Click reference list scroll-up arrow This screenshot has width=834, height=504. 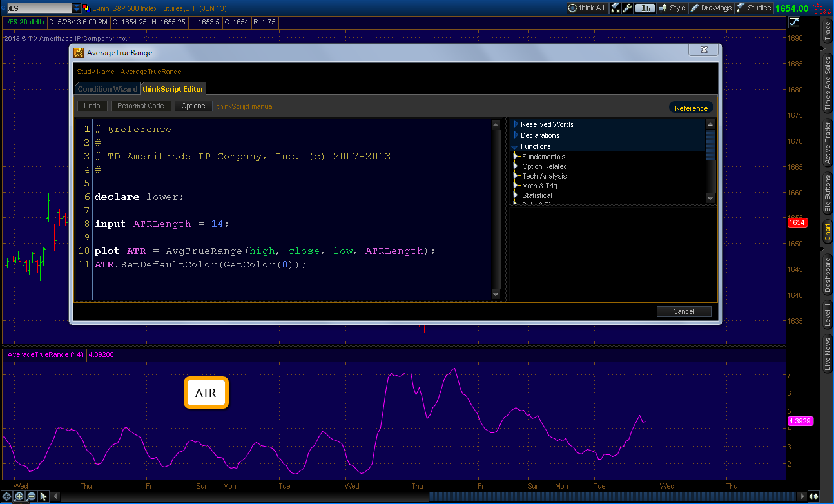click(710, 124)
